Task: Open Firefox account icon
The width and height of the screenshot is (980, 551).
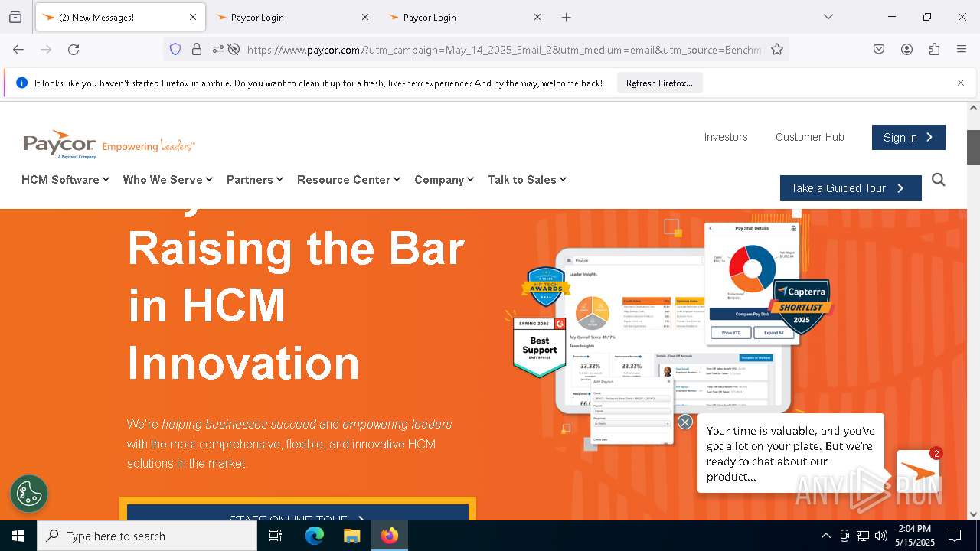Action: coord(906,50)
